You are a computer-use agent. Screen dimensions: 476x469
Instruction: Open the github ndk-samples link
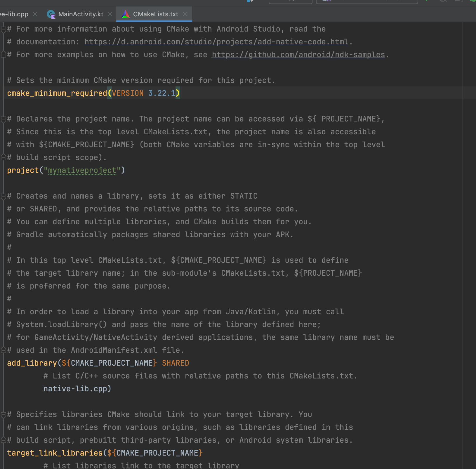298,55
